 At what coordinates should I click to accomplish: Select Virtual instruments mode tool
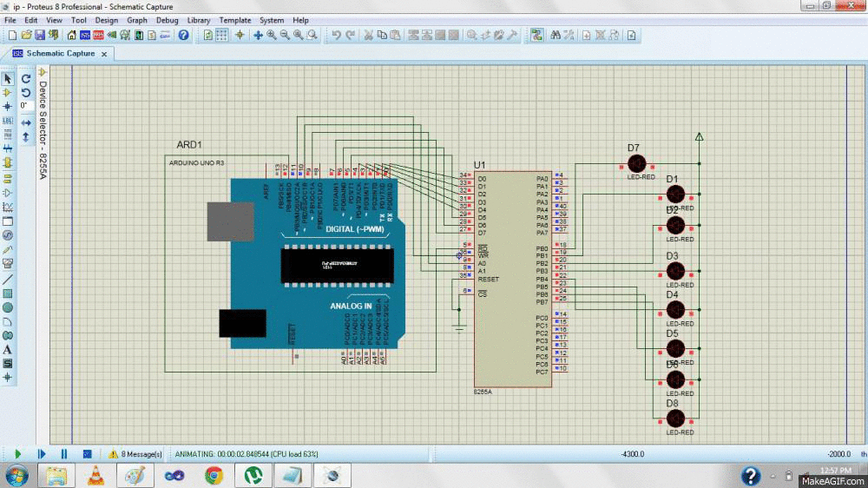coord(8,264)
